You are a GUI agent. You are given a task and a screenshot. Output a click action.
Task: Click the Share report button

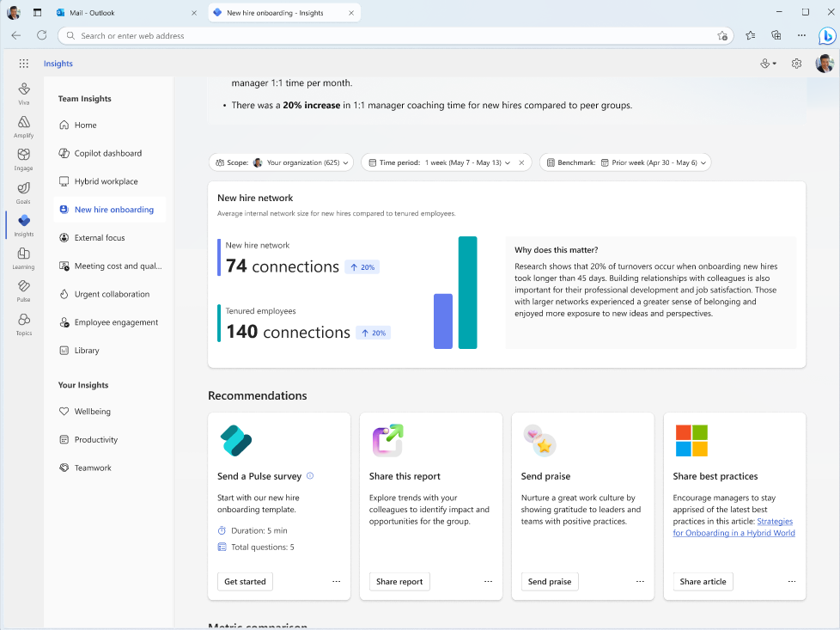click(399, 581)
